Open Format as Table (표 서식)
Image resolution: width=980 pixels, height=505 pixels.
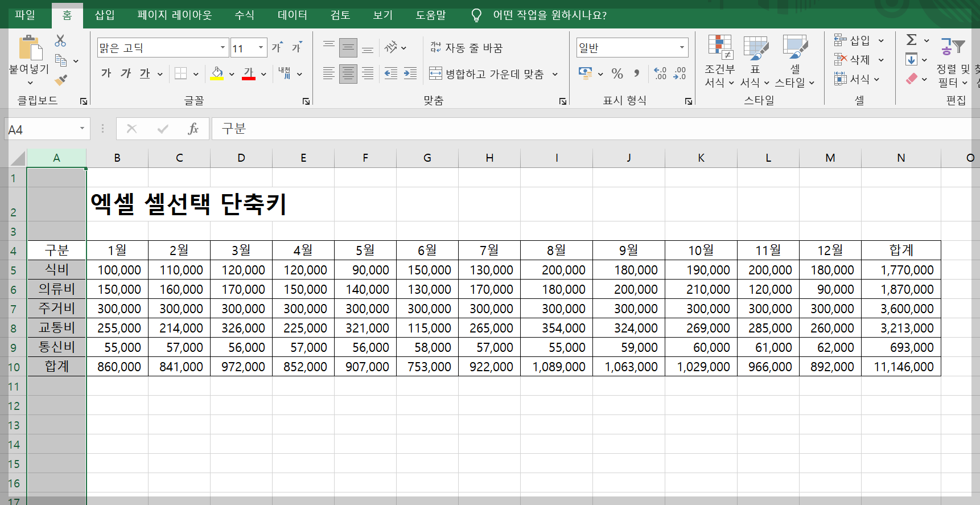click(x=755, y=61)
